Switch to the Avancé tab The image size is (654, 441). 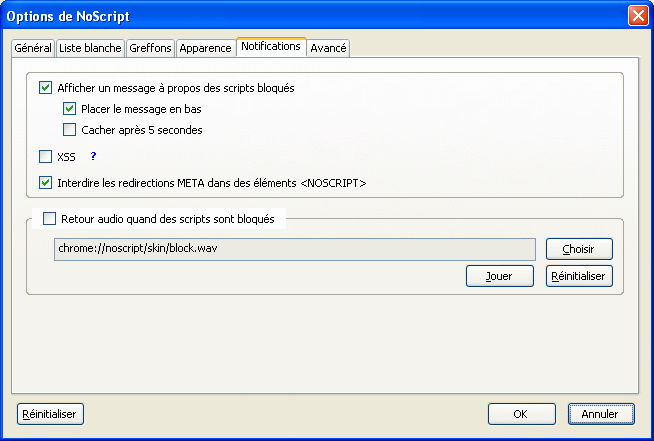[328, 48]
